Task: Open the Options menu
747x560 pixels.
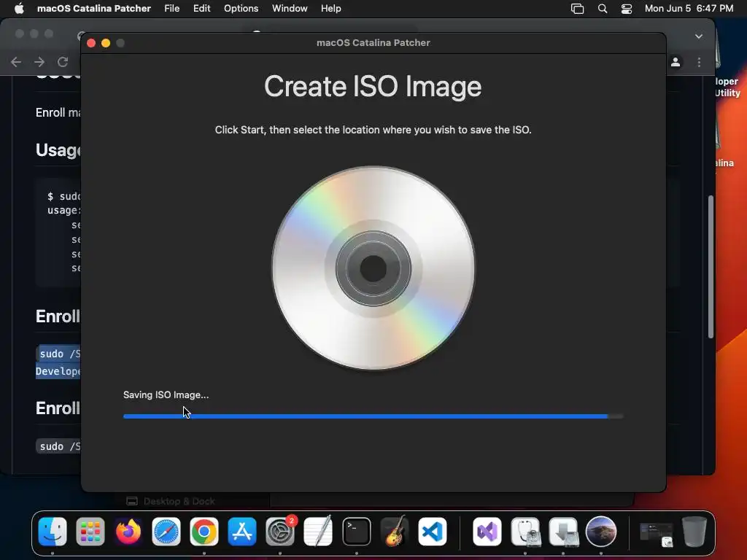Action: pyautogui.click(x=241, y=9)
